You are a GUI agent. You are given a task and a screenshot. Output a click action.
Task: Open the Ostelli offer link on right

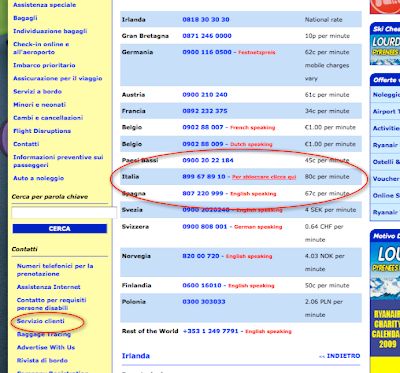pyautogui.click(x=386, y=162)
